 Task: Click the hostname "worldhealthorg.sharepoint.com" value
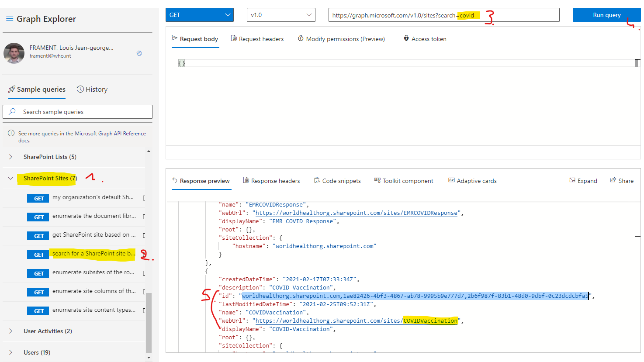[325, 246]
